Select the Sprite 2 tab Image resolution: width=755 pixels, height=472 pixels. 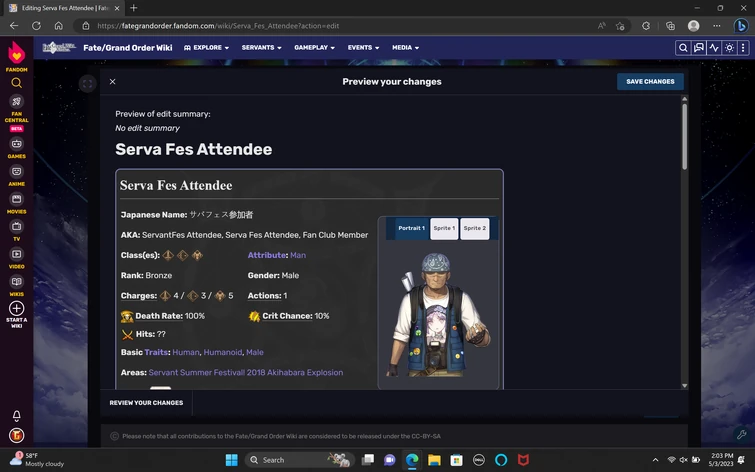click(474, 228)
